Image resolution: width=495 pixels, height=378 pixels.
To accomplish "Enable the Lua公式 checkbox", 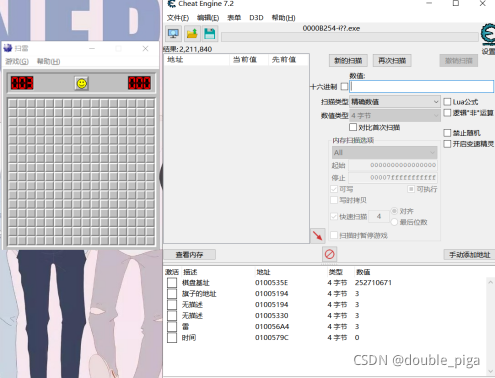I will point(447,102).
